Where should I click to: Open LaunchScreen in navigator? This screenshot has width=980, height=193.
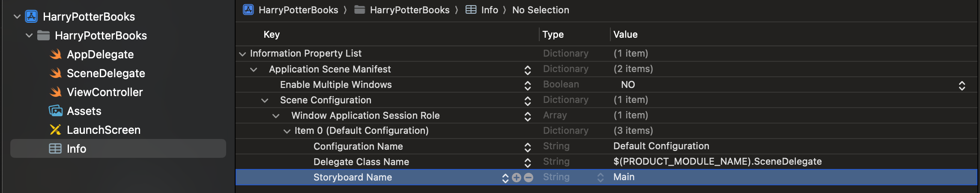pos(104,130)
